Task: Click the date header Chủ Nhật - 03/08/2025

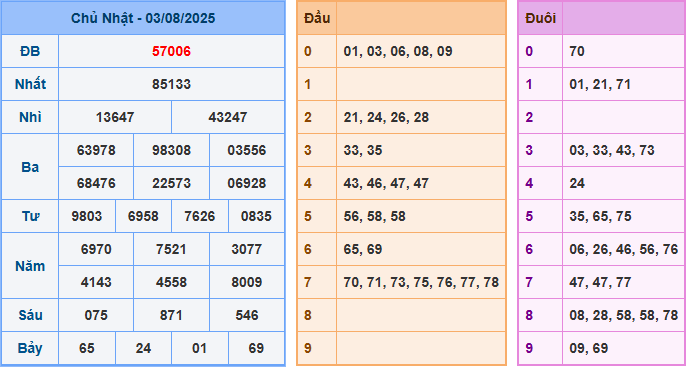Action: (x=143, y=18)
